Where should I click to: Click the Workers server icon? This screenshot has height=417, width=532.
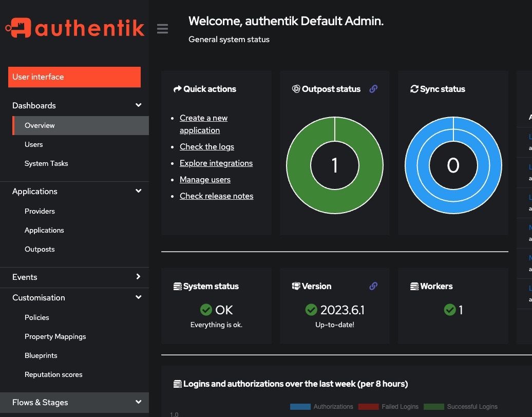tap(414, 287)
